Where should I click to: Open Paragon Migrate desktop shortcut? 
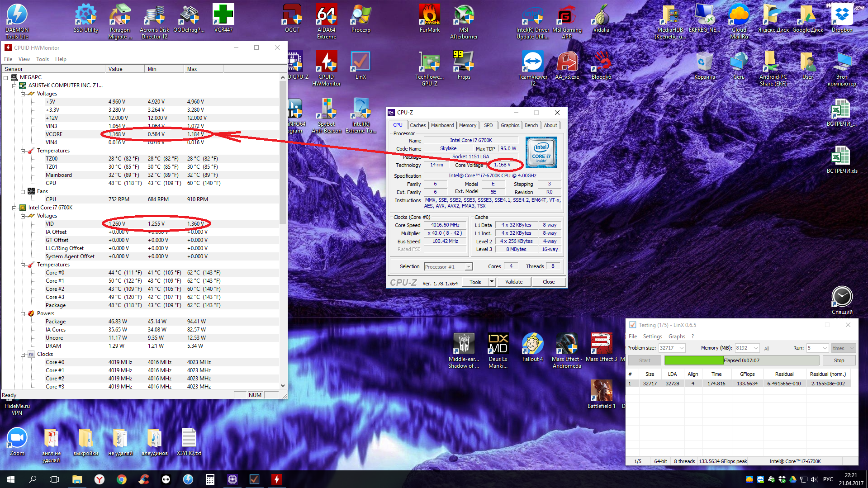(x=120, y=21)
